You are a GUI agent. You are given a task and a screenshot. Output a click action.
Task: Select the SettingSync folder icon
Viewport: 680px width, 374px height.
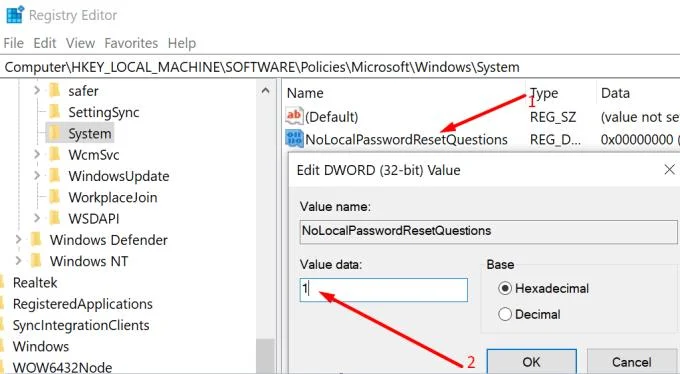[x=55, y=112]
